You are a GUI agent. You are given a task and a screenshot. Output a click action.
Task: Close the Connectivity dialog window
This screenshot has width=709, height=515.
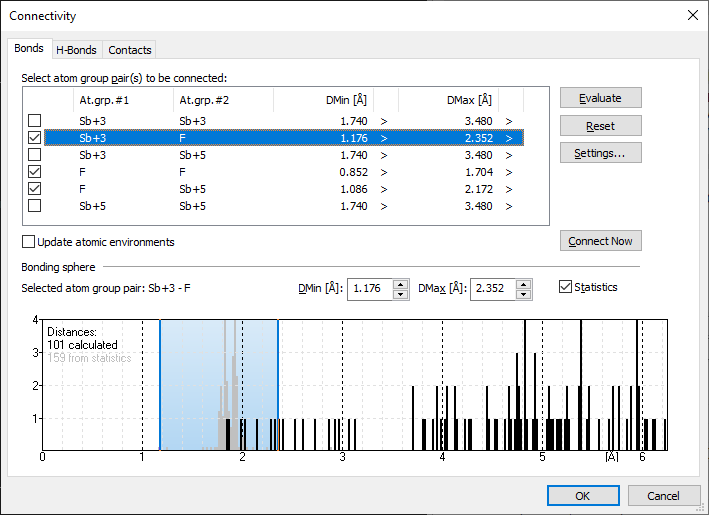692,15
